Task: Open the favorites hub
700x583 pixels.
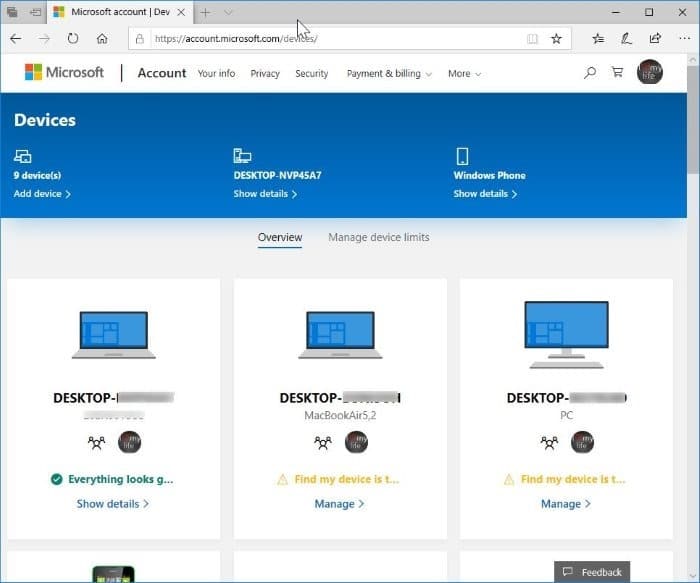Action: click(598, 39)
